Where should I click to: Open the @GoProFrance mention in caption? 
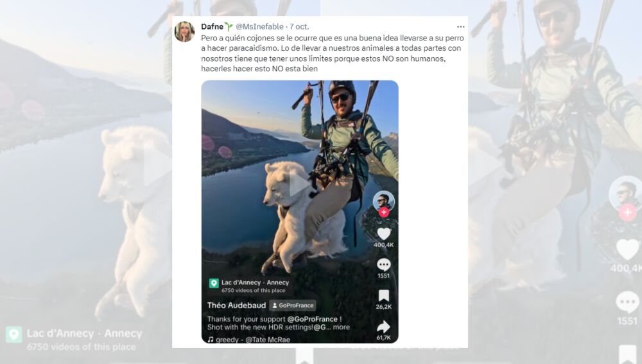click(x=313, y=319)
